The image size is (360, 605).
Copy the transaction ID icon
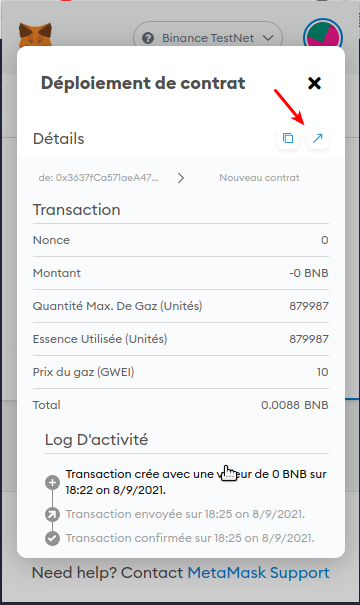pos(288,138)
